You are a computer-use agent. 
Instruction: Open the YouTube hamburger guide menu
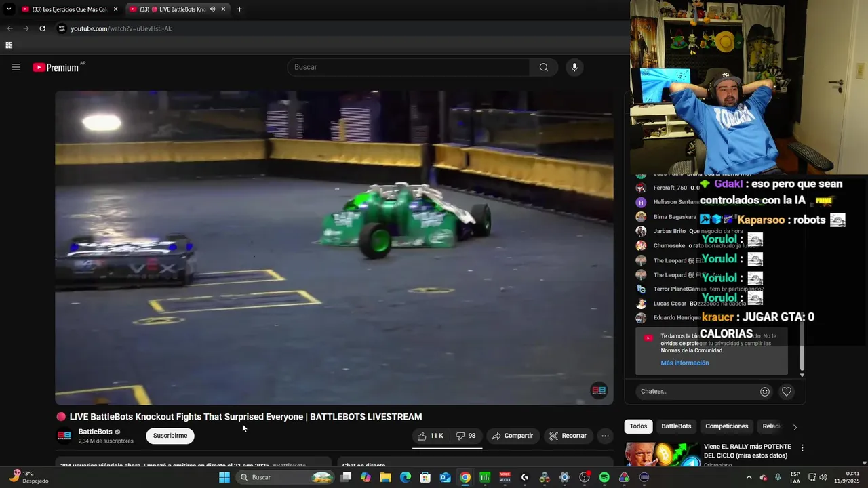[x=16, y=67]
